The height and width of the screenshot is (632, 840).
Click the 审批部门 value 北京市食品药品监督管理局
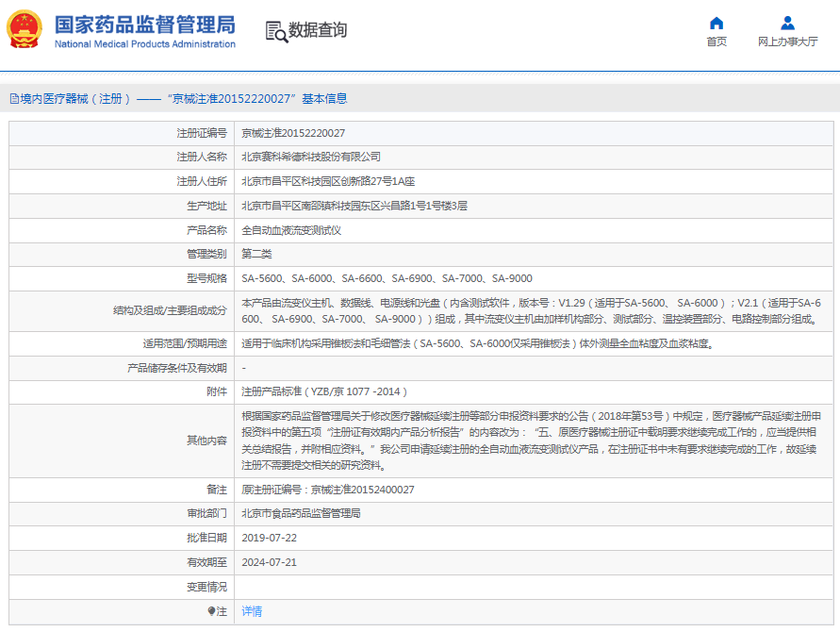(x=301, y=514)
